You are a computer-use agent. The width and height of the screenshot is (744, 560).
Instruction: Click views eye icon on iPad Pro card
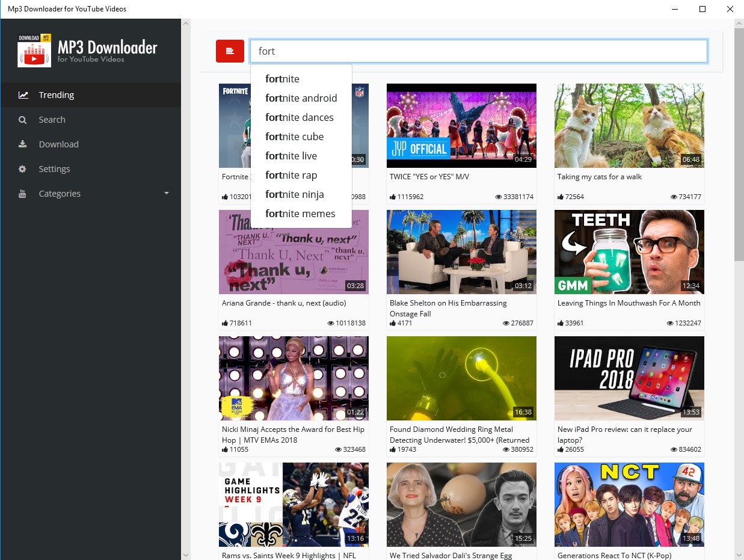click(x=674, y=449)
